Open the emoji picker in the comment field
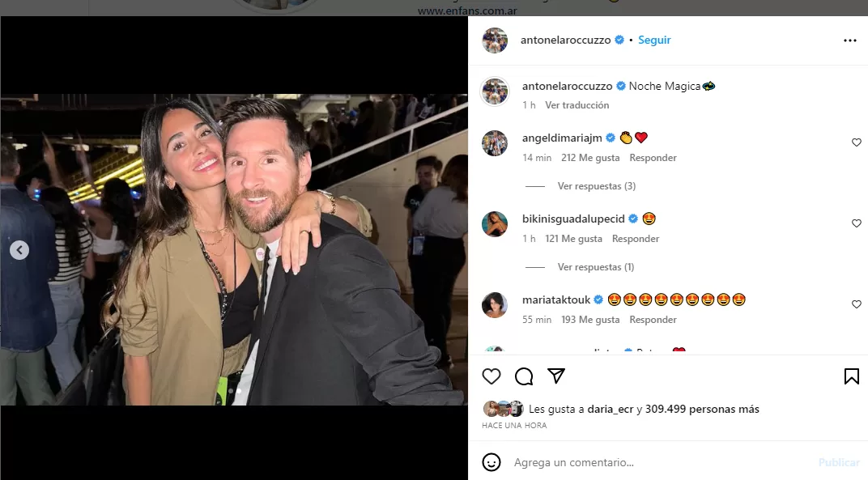868x480 pixels. pos(490,462)
